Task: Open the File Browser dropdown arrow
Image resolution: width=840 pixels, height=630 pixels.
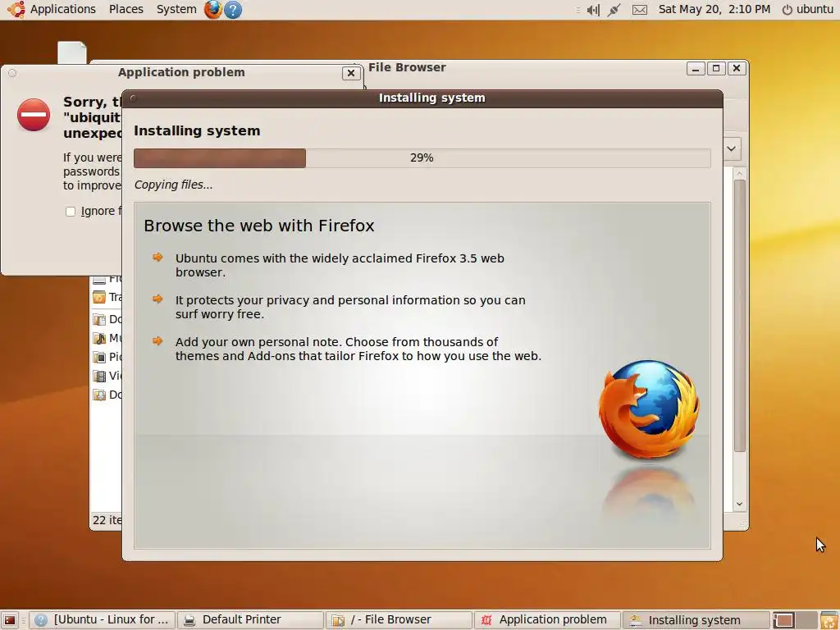Action: coord(732,148)
